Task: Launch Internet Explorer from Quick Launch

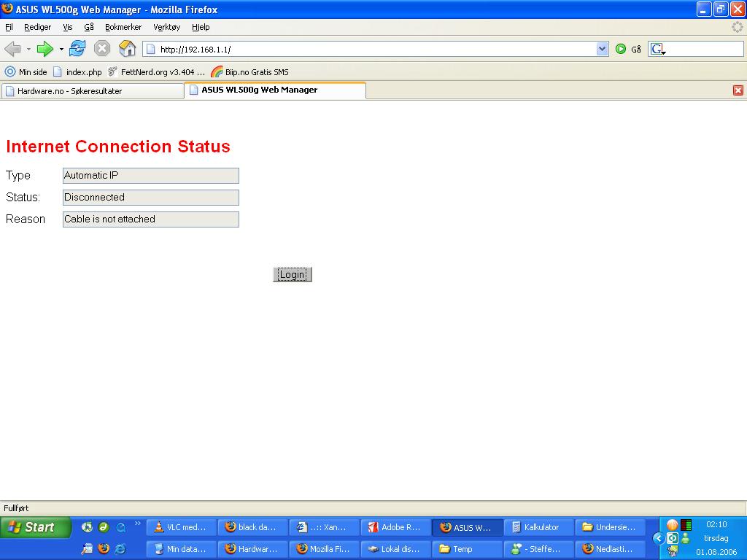Action: pyautogui.click(x=120, y=549)
